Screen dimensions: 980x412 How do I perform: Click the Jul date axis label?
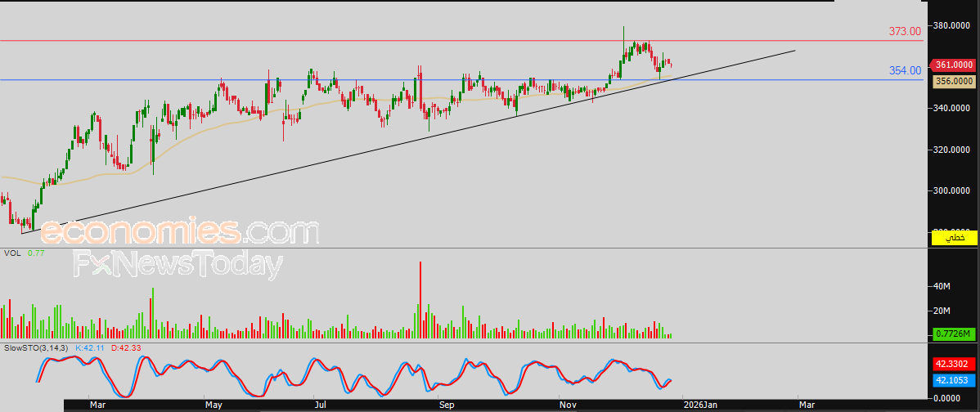[321, 405]
